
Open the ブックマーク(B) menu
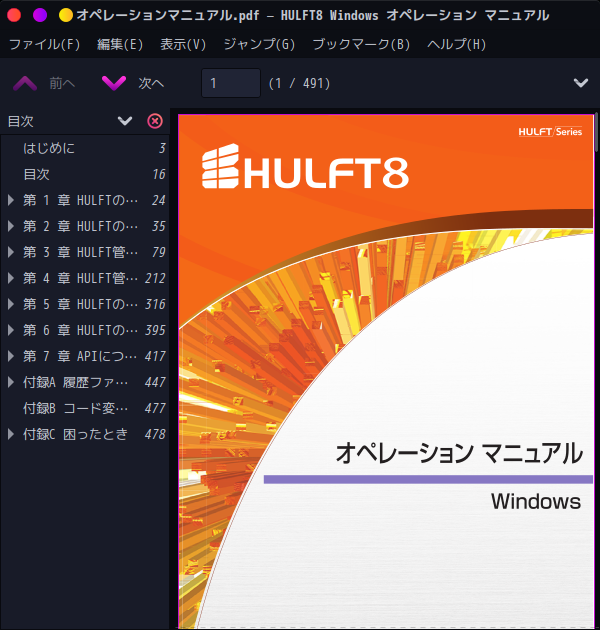361,44
